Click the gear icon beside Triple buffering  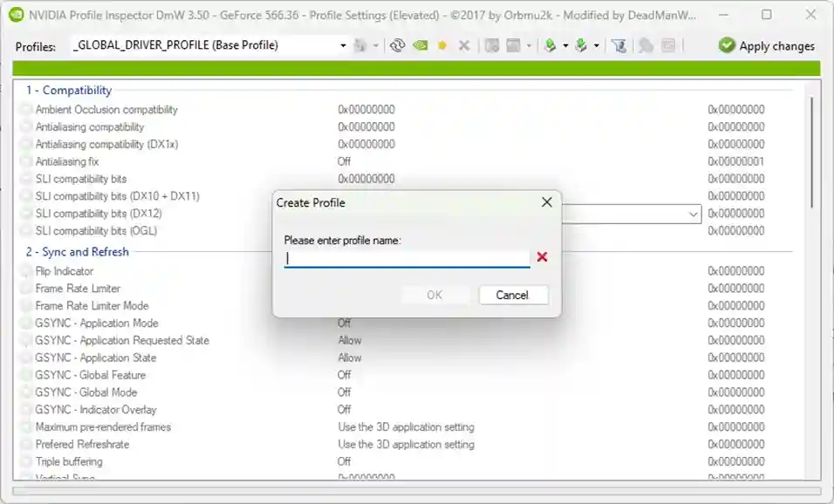(25, 461)
